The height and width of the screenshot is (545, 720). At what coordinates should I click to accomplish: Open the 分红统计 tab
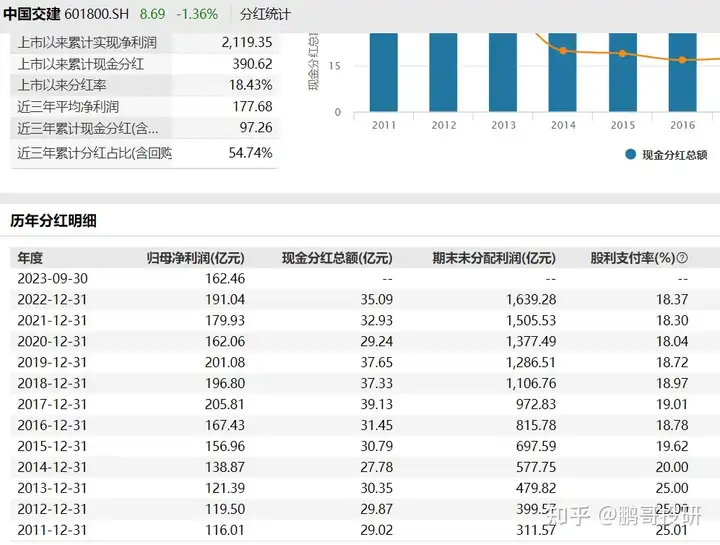265,14
